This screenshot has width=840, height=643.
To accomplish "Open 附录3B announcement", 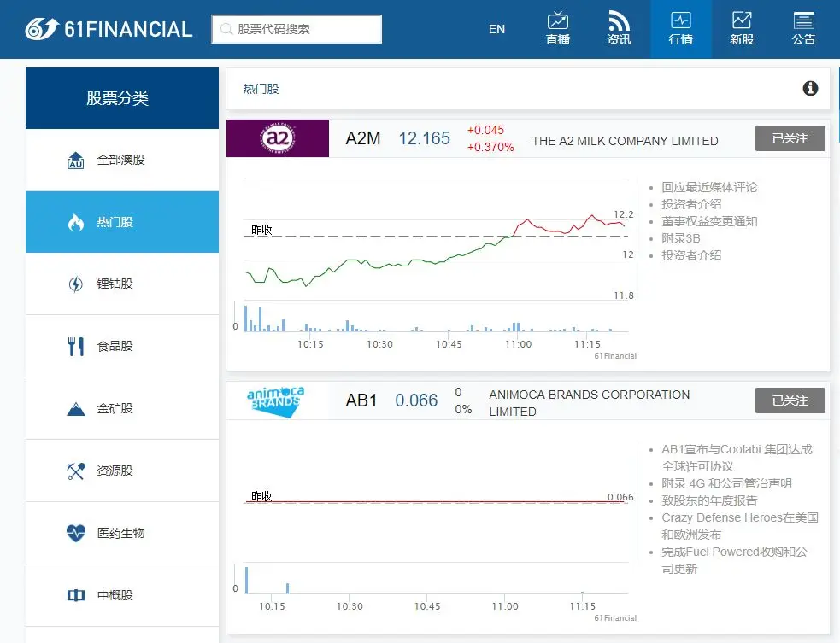I will coord(680,238).
